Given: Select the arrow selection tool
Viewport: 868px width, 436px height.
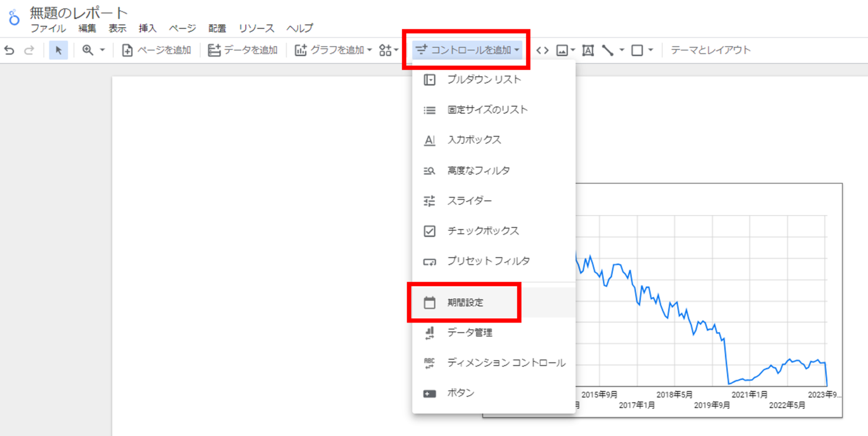Looking at the screenshot, I should coord(58,50).
